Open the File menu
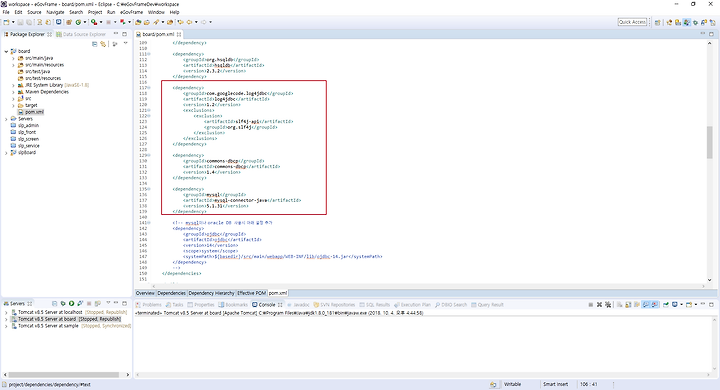Image resolution: width=720 pixels, height=390 pixels. click(6, 12)
